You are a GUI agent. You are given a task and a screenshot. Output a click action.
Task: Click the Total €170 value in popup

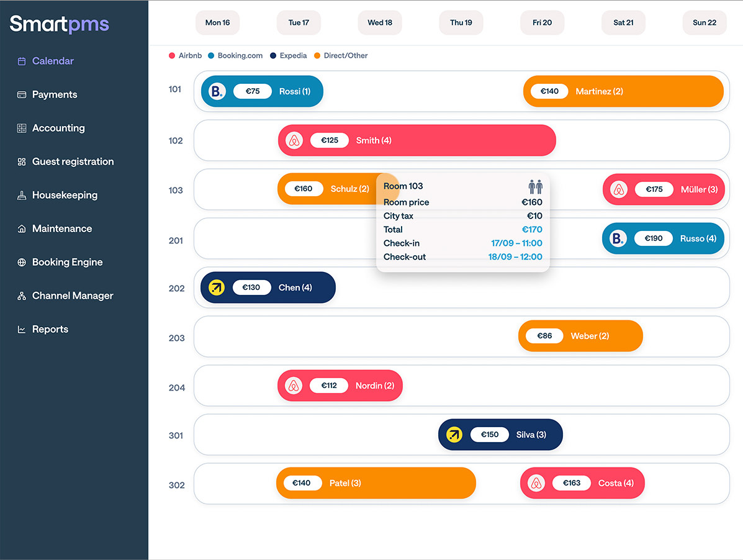(532, 230)
